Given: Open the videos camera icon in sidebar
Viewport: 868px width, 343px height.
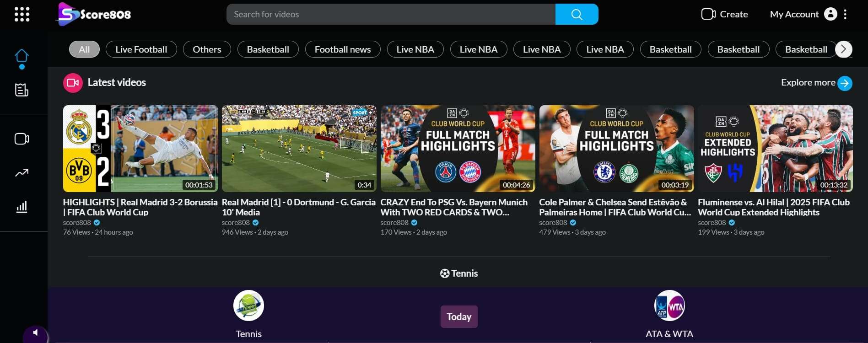Looking at the screenshot, I should point(22,139).
